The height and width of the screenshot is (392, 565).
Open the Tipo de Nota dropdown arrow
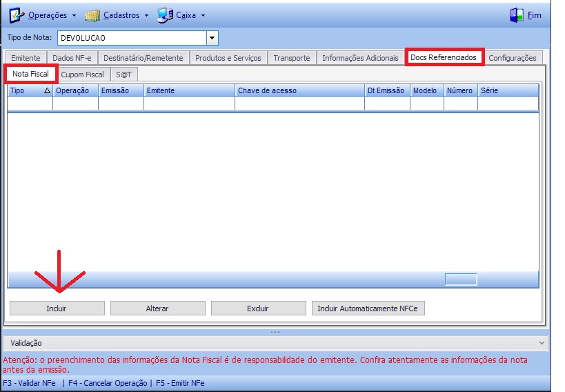pos(212,38)
